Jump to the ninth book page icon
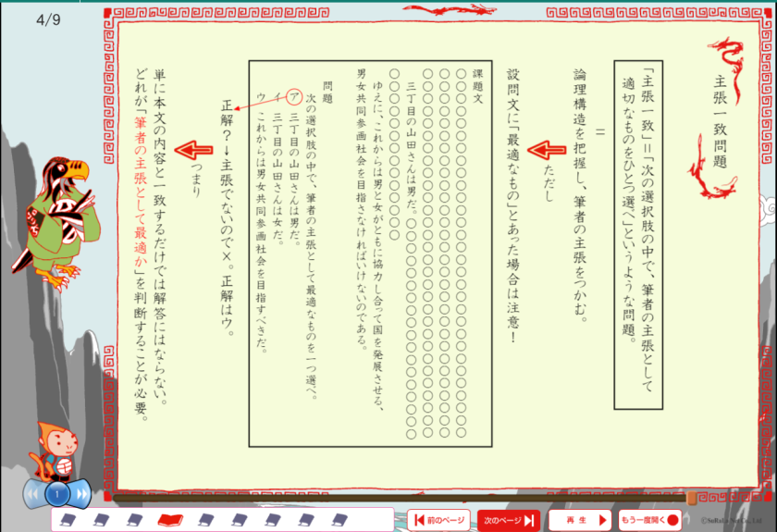Viewport: 777px width, 532px height. (341, 520)
